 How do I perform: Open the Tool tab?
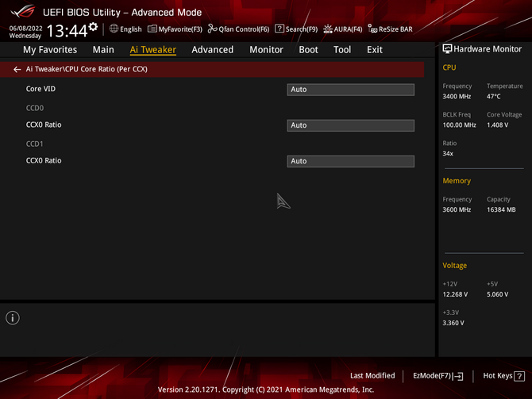pos(342,50)
